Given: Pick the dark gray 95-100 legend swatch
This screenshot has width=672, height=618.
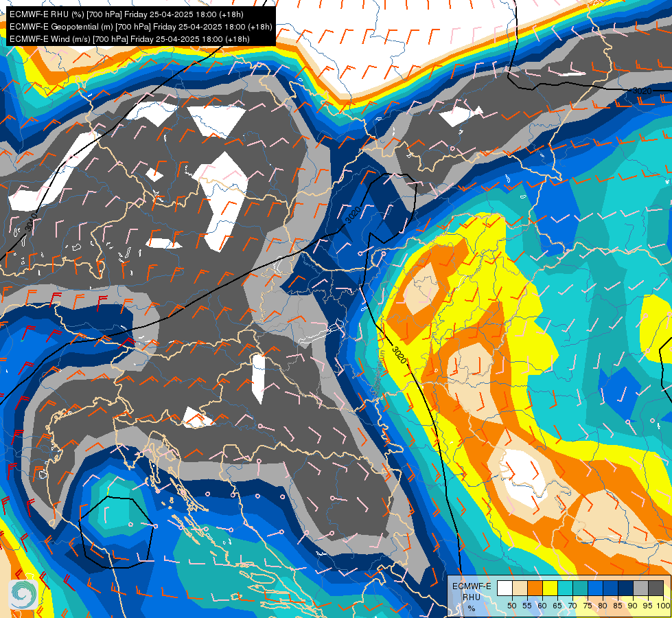Looking at the screenshot, I should 656,588.
